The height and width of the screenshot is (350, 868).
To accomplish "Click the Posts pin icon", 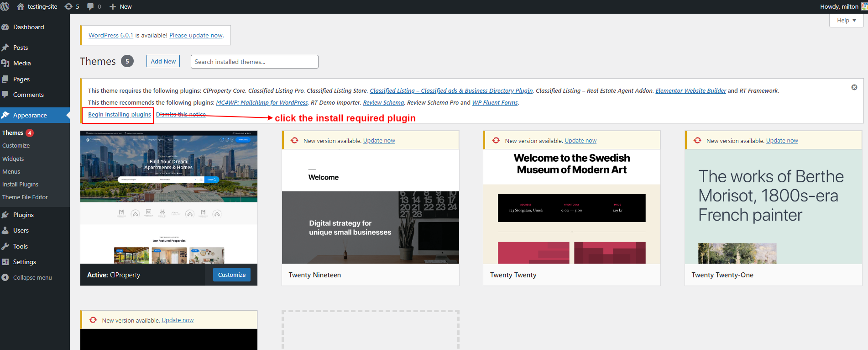I will click(x=5, y=48).
